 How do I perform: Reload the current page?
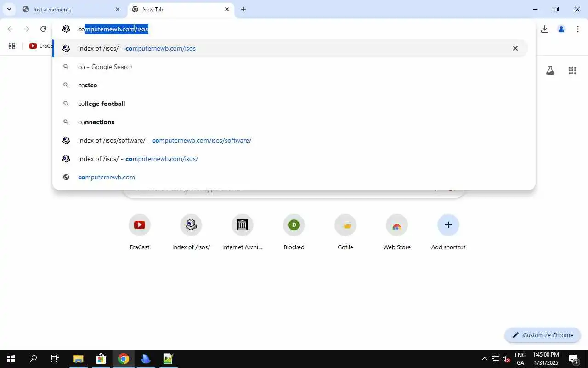[x=43, y=29]
